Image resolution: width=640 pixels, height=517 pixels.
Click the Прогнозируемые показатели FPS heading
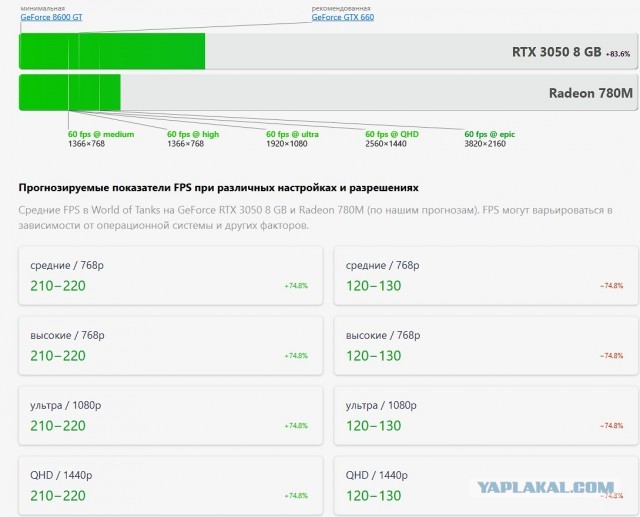[x=218, y=188]
